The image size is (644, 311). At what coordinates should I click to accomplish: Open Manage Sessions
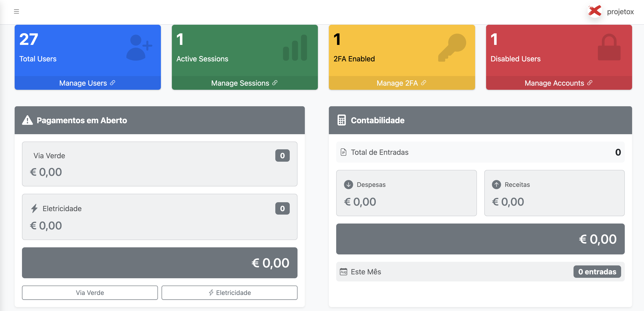244,83
